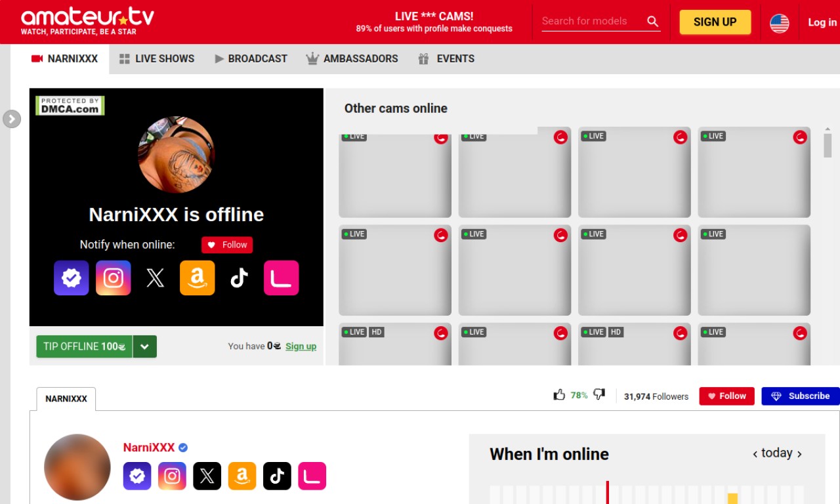Click the amateur.tv logo

pyautogui.click(x=87, y=21)
